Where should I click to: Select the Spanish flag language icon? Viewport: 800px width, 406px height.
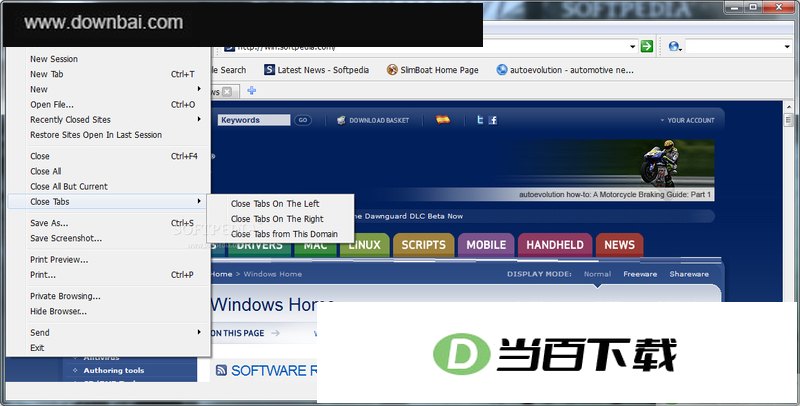click(443, 119)
